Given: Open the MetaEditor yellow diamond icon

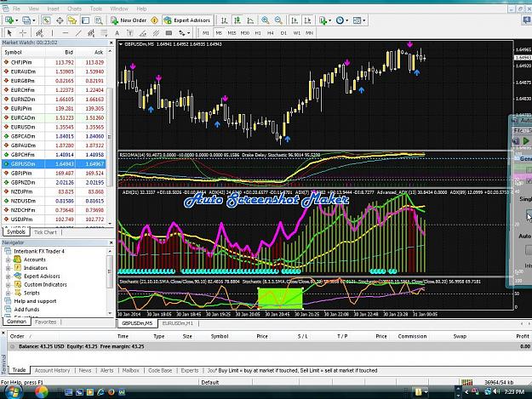Looking at the screenshot, I should [x=154, y=20].
